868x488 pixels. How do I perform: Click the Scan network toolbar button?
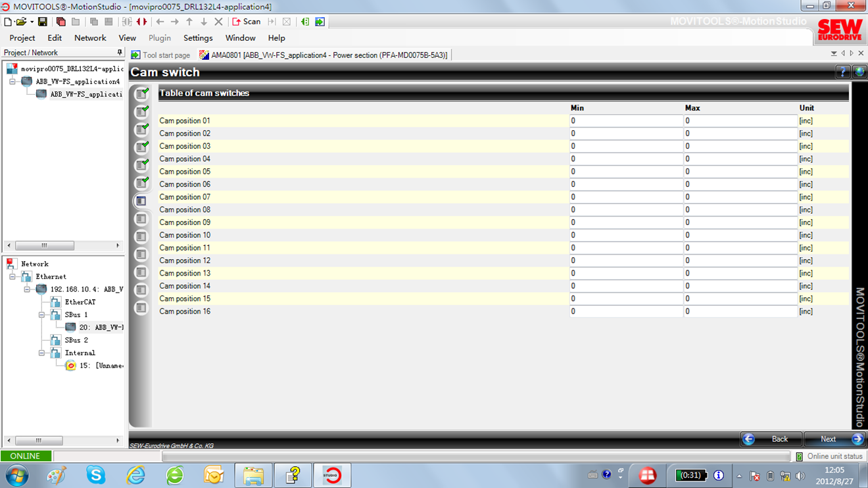[247, 22]
